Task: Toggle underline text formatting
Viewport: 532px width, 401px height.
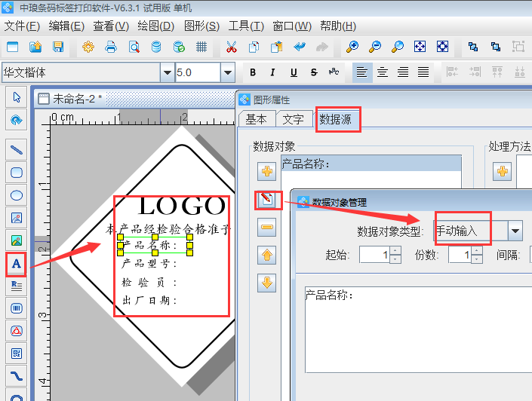Action: click(x=294, y=73)
